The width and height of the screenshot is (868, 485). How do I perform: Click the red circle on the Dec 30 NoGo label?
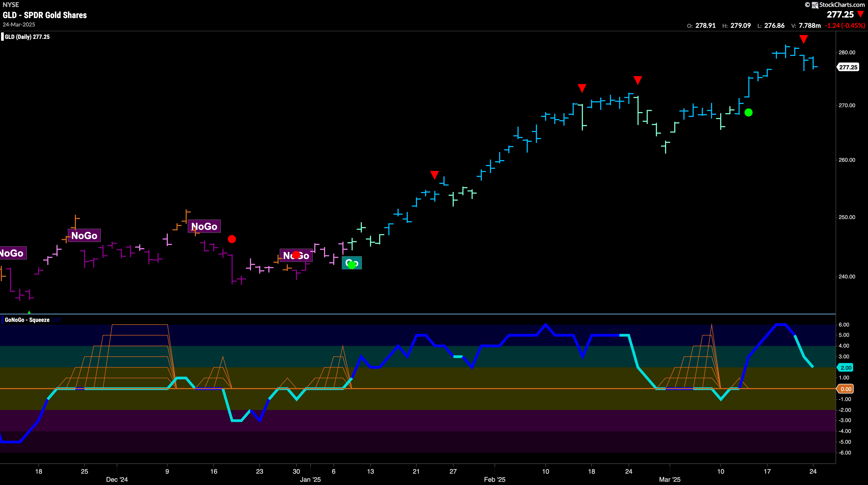pos(296,255)
